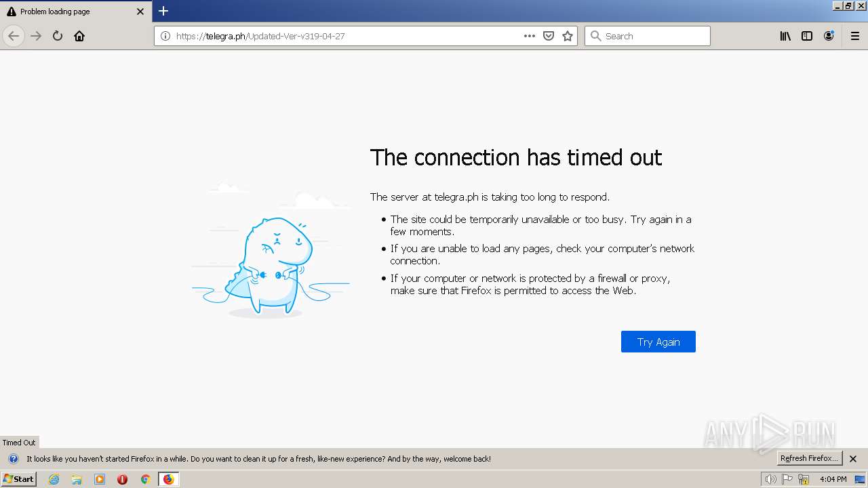Click the dinosaur error illustration
This screenshot has height=488, width=868.
(271, 251)
